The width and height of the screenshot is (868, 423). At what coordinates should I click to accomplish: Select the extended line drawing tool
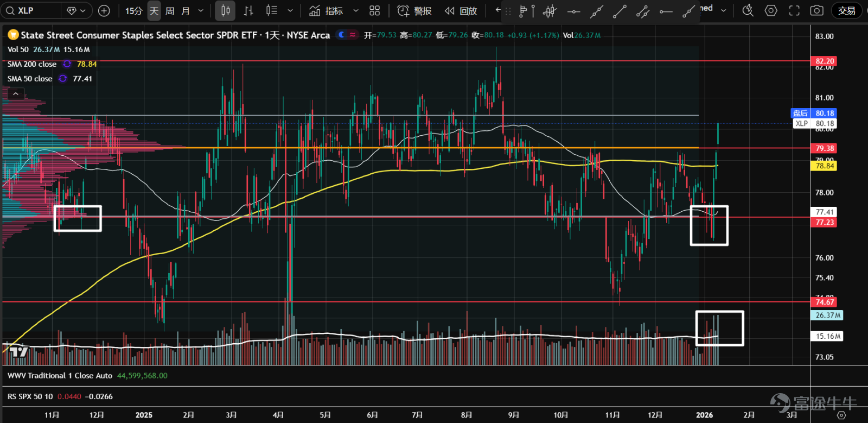coord(597,11)
